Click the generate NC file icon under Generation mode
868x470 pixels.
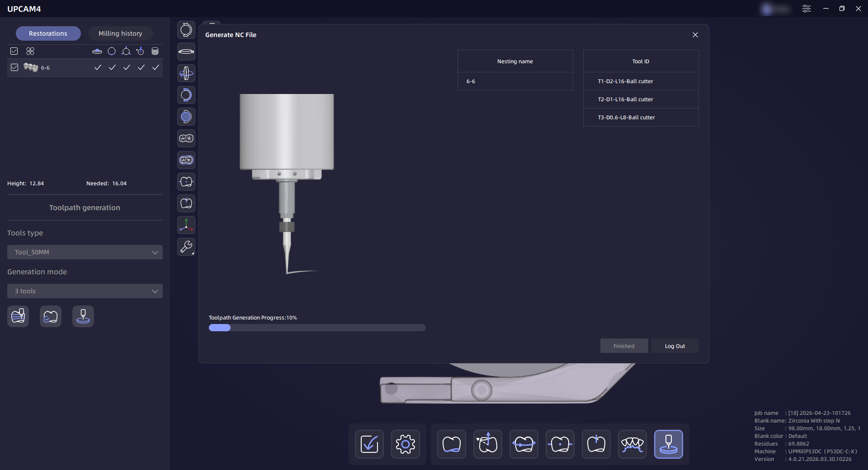[83, 316]
